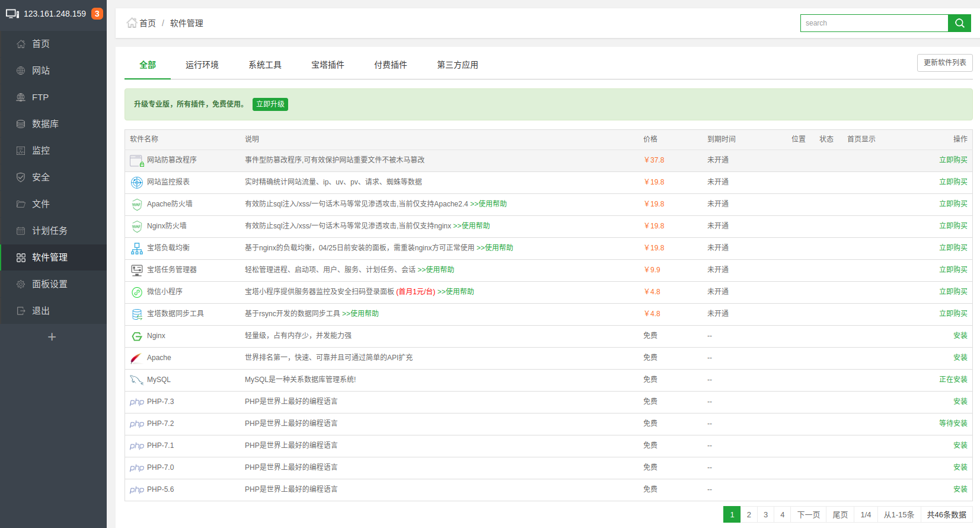Click 退出 to log out
Viewport: 980px width, 528px height.
tap(53, 311)
